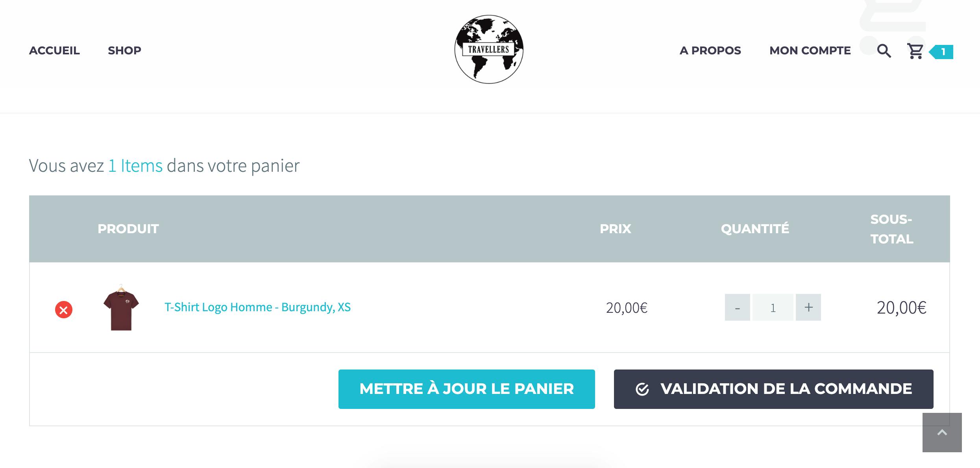Open the Shop menu item
The height and width of the screenshot is (468, 980).
point(124,50)
